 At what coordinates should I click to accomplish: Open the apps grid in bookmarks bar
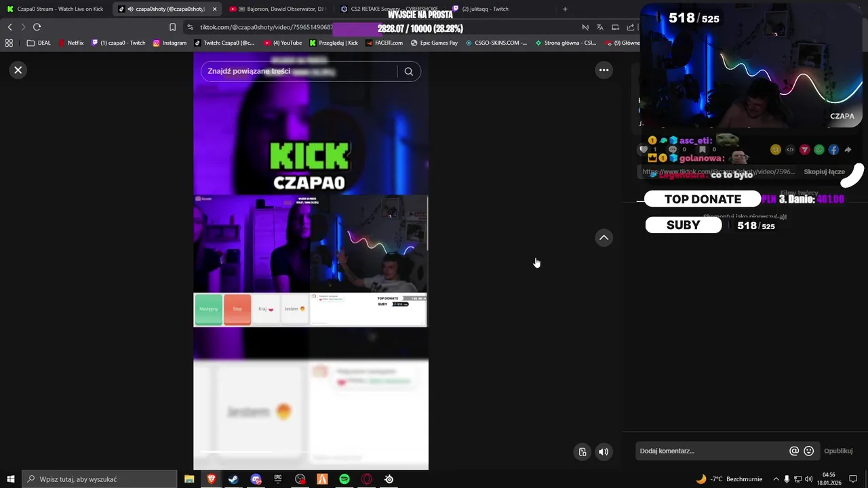click(9, 43)
